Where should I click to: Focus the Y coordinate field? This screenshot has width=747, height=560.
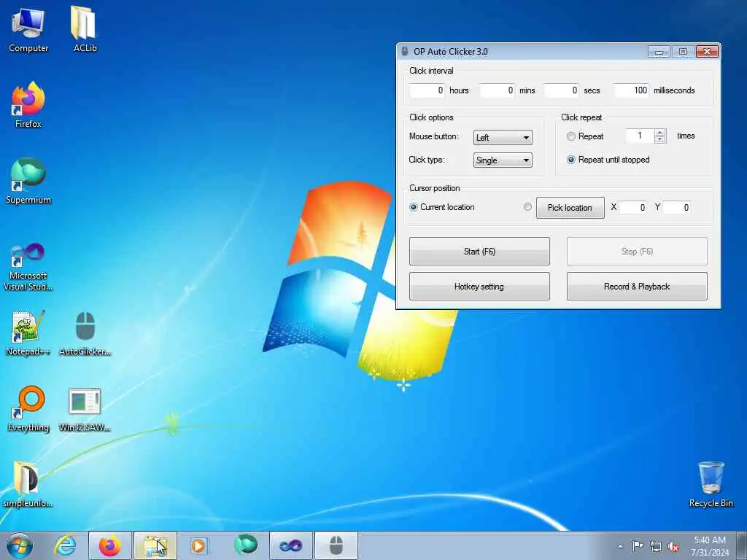point(677,208)
